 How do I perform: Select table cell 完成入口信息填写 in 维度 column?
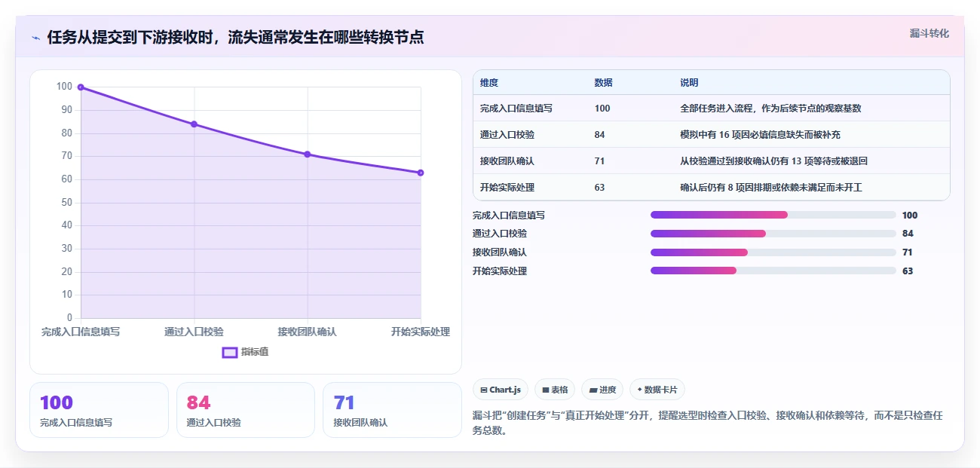(516, 109)
